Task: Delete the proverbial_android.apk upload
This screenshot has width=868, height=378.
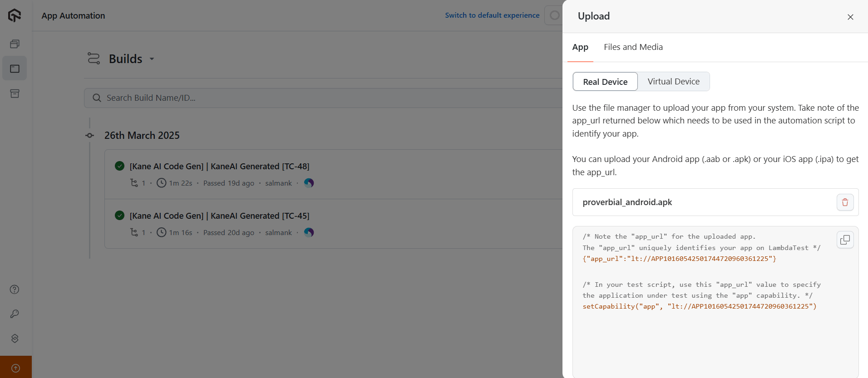Action: pyautogui.click(x=845, y=202)
